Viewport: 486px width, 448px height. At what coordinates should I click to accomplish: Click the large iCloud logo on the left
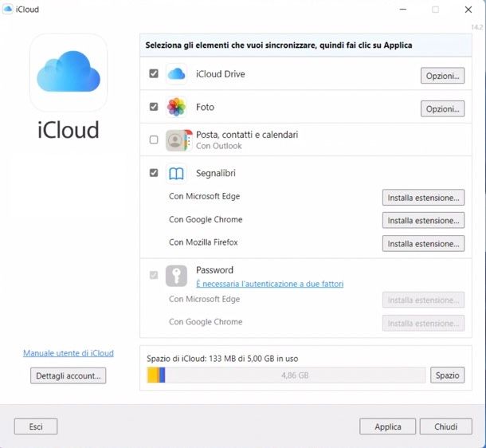[69, 72]
